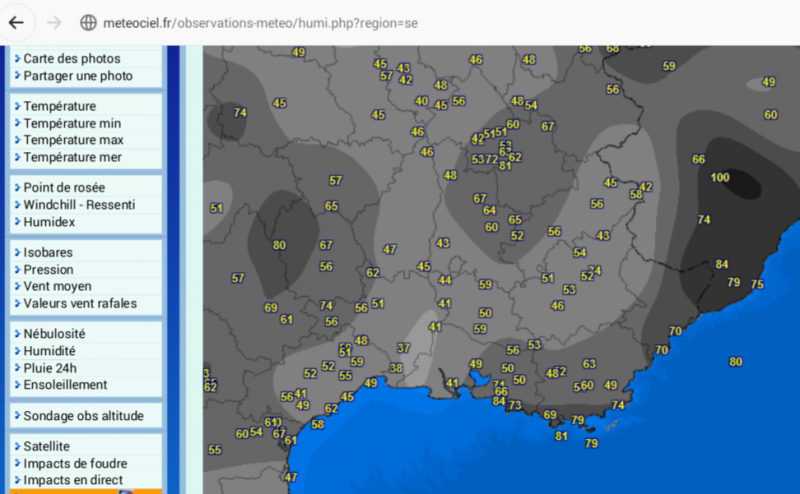
Task: Open Pluie 24h observations
Action: (x=50, y=367)
